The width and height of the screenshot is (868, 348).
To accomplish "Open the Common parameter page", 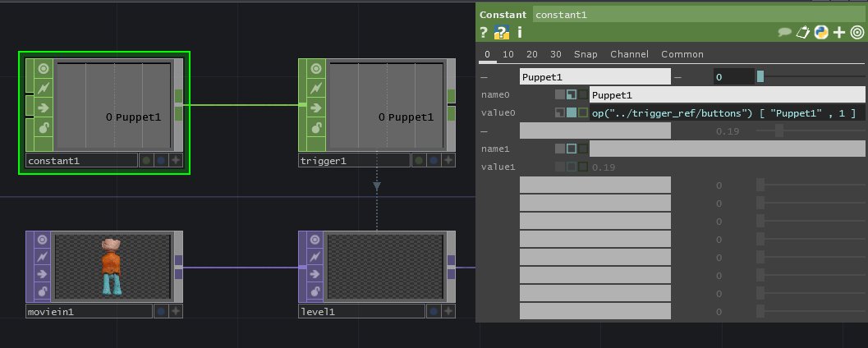I will click(682, 54).
